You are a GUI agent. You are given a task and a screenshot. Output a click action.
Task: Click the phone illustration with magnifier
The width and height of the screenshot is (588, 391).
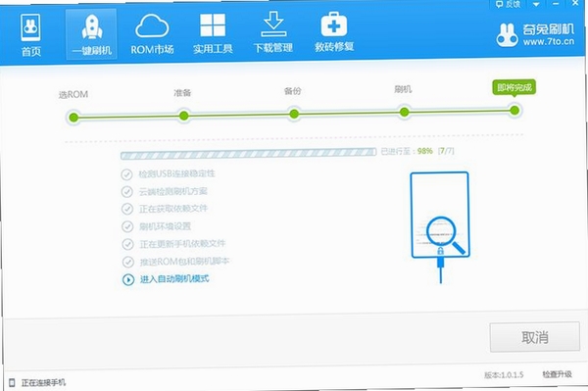tap(440, 226)
